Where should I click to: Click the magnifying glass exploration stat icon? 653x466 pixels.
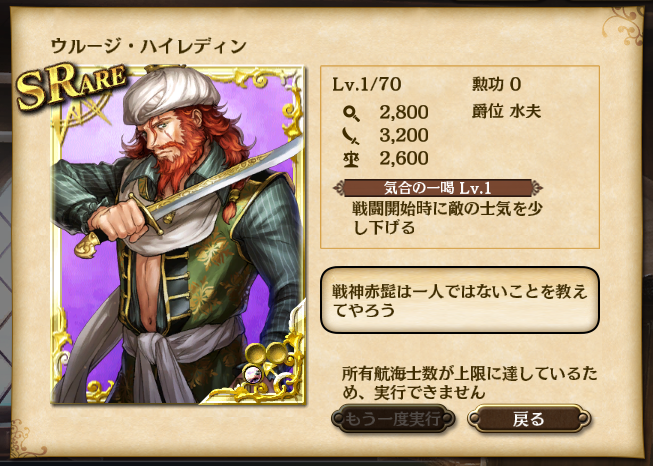(351, 112)
